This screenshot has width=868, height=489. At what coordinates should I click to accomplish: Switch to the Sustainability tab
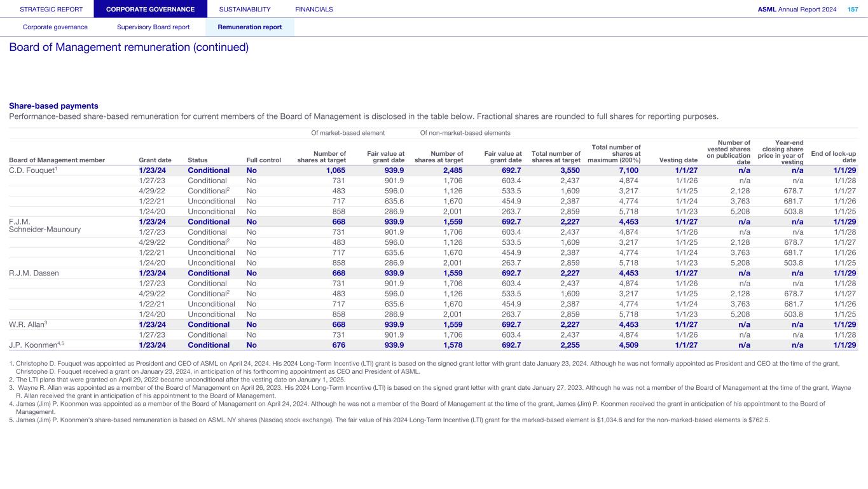tap(244, 9)
